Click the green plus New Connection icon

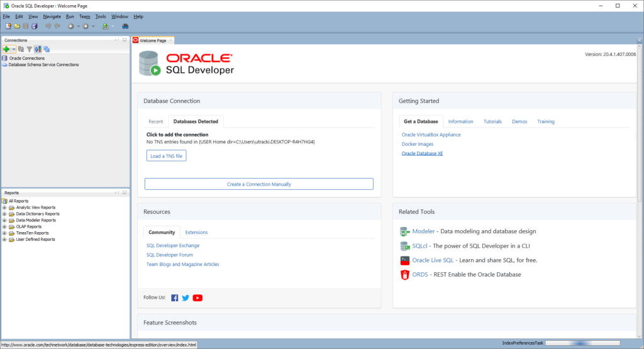point(6,49)
